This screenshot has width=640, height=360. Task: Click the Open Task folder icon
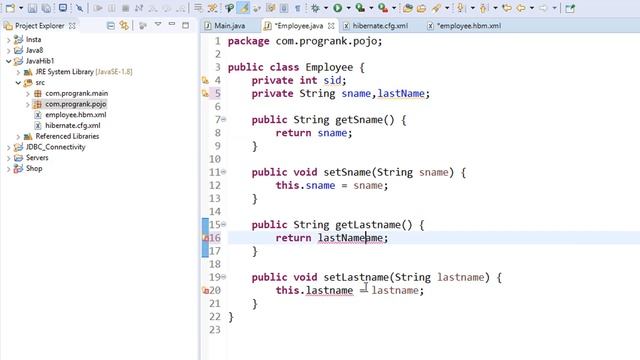click(x=421, y=8)
